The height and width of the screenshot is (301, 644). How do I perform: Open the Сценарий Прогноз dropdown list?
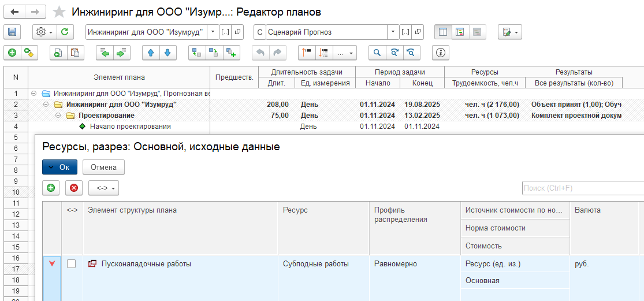(x=393, y=32)
